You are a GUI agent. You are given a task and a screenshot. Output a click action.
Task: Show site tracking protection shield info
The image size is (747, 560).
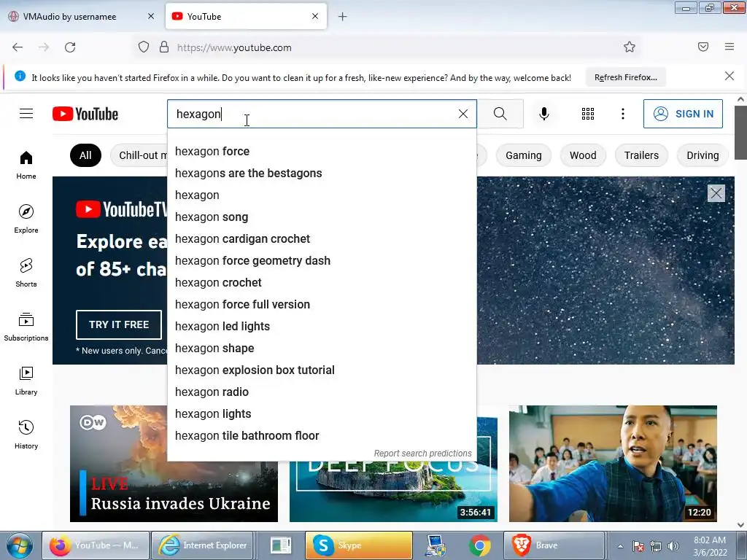144,47
